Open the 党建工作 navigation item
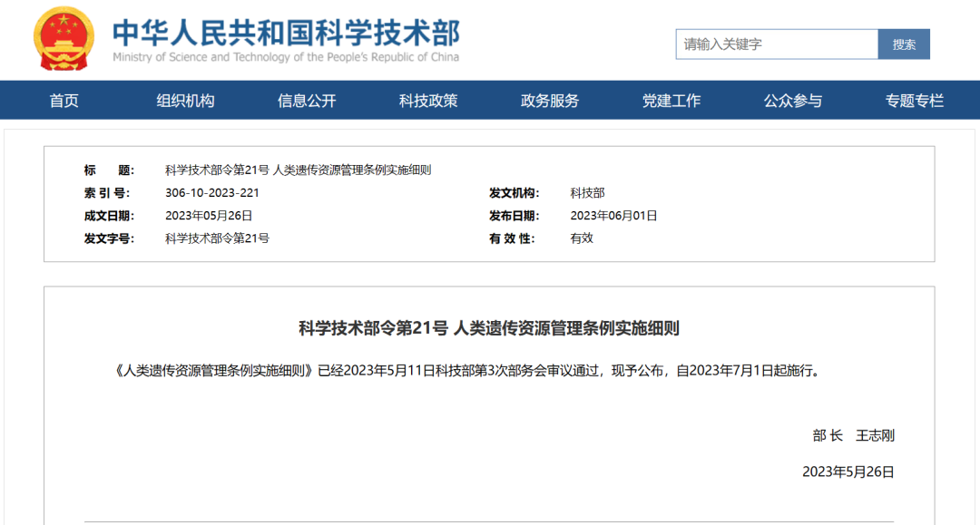 671,101
